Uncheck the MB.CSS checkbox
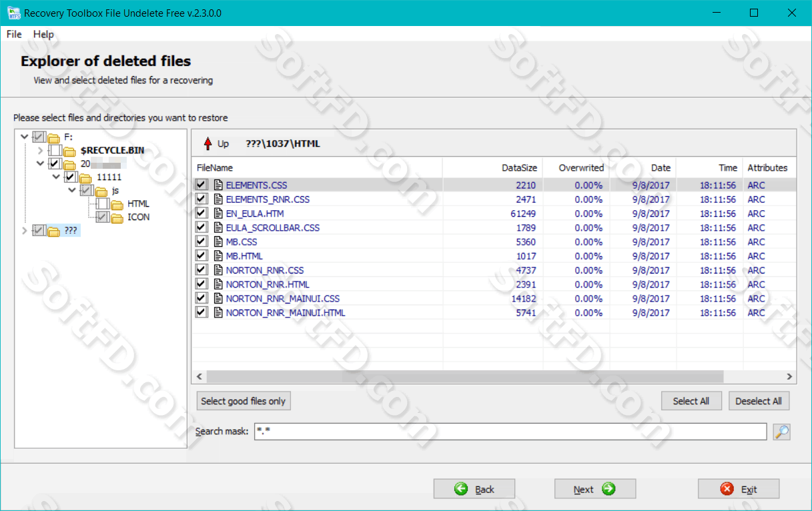 pos(201,241)
